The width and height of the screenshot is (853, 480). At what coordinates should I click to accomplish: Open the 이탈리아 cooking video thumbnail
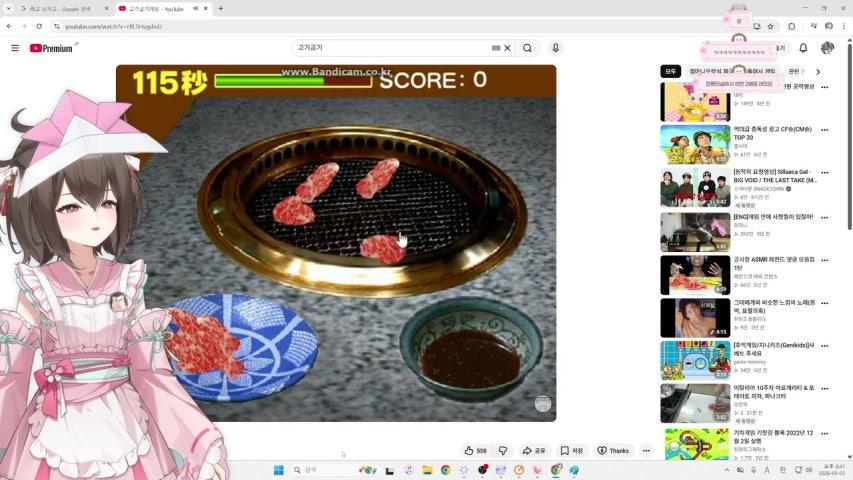[x=695, y=403]
